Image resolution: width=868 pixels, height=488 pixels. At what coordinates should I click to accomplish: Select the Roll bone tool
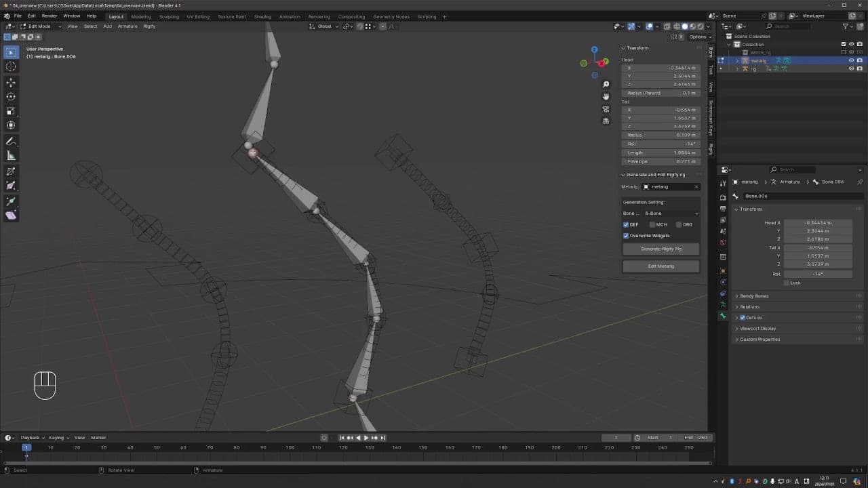pos(11,171)
